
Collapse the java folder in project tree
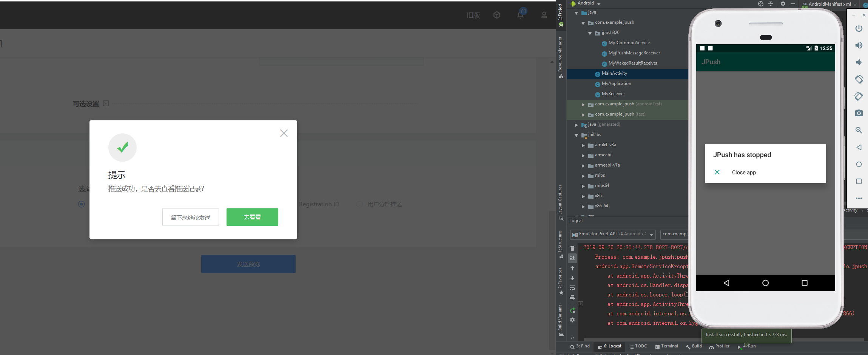pos(577,13)
